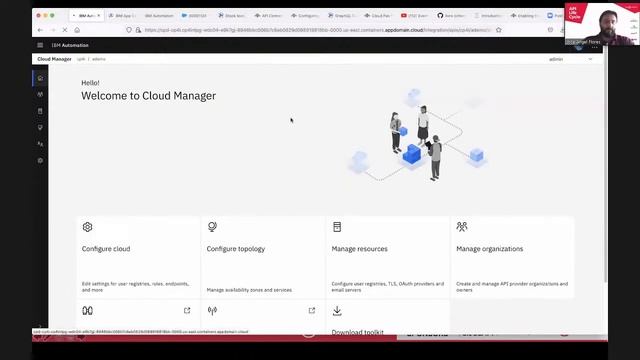Screen dimensions: 640x360
Task: Switch to the GitHub browser tab
Action: (451, 16)
